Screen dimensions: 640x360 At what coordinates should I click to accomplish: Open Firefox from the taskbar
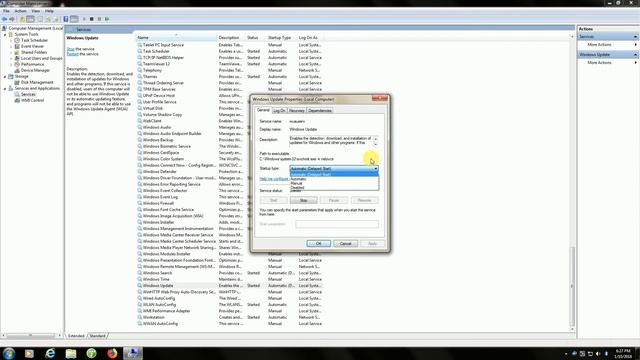[112, 353]
